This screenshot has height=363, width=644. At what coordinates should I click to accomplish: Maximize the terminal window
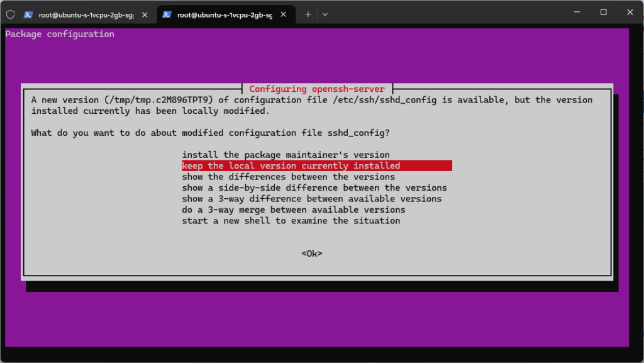point(603,12)
